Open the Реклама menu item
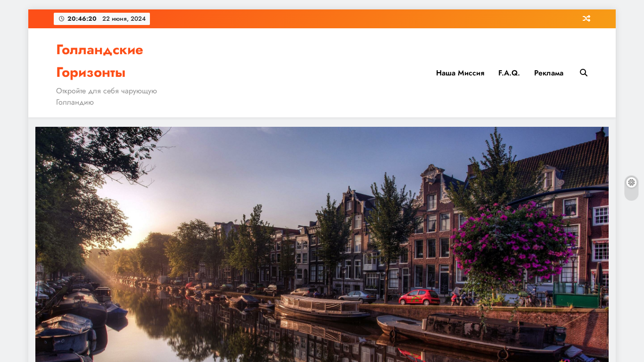This screenshot has height=362, width=644. pos(549,73)
